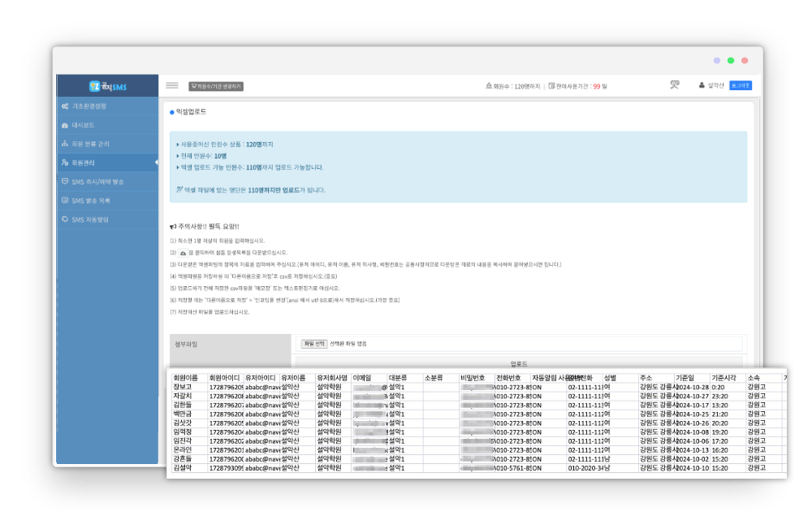Click the 기준시각 column header in the spreadsheet
812x512 pixels.
pyautogui.click(x=723, y=378)
